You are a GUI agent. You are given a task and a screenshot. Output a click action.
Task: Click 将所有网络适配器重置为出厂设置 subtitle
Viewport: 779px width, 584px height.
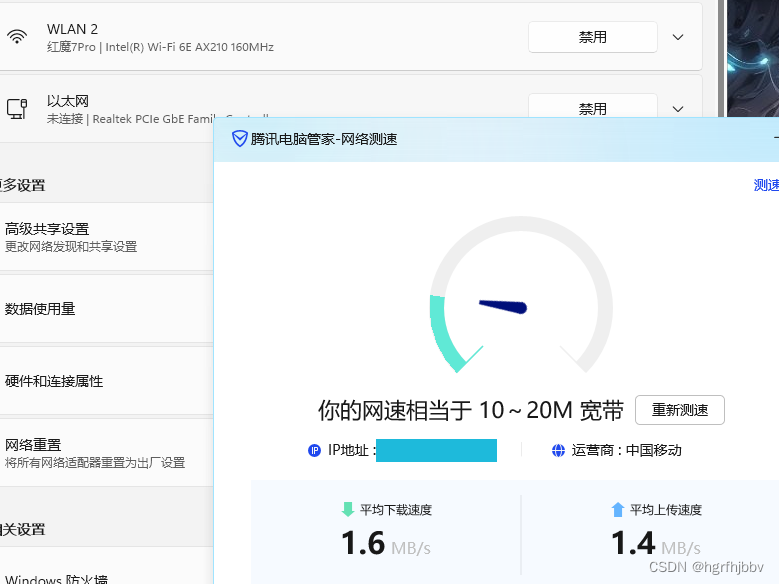click(x=95, y=463)
